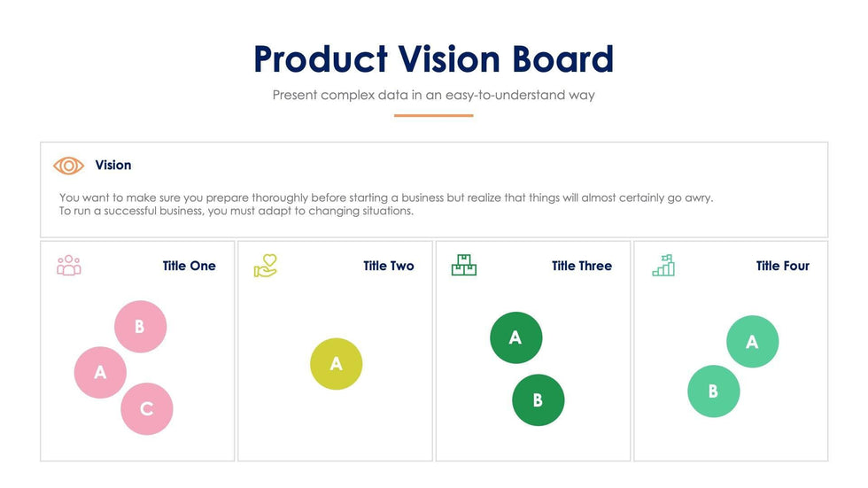Select the green stacked boxes icon

coord(464,266)
